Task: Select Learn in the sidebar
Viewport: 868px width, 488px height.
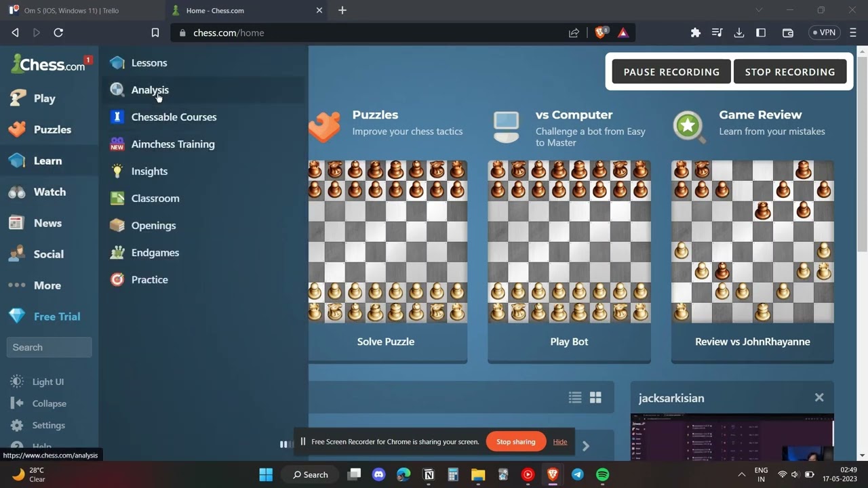Action: 47,161
